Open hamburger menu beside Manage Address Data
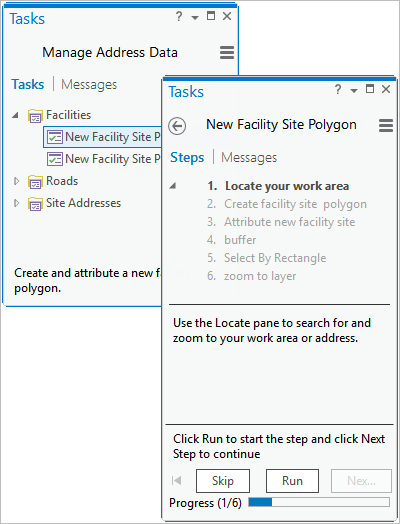 tap(227, 52)
